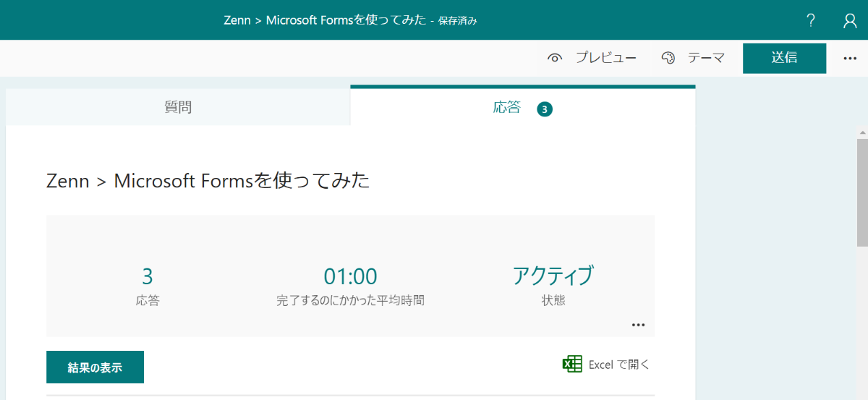Select the 応答 tab
Image resolution: width=868 pixels, height=400 pixels.
pos(523,107)
